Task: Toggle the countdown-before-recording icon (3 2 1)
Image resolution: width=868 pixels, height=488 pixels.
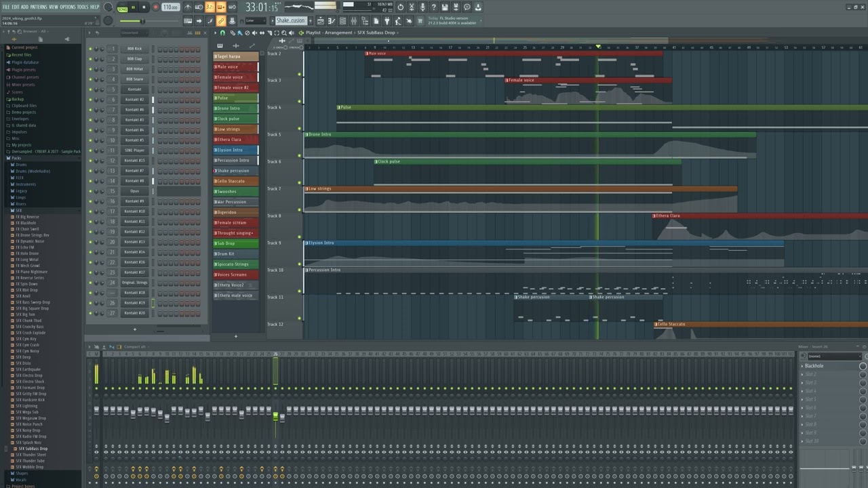Action: [x=210, y=7]
